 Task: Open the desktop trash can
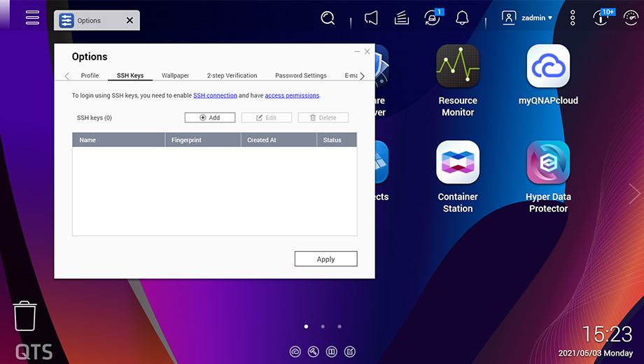coord(24,316)
